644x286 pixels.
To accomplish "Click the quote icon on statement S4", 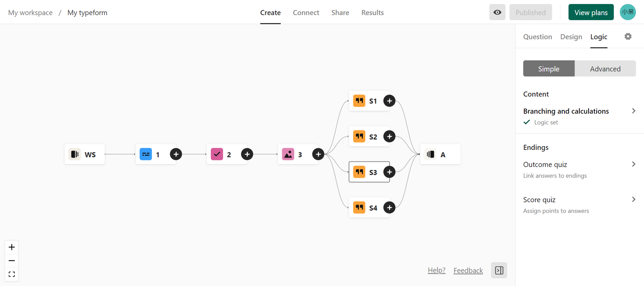I will (x=359, y=208).
